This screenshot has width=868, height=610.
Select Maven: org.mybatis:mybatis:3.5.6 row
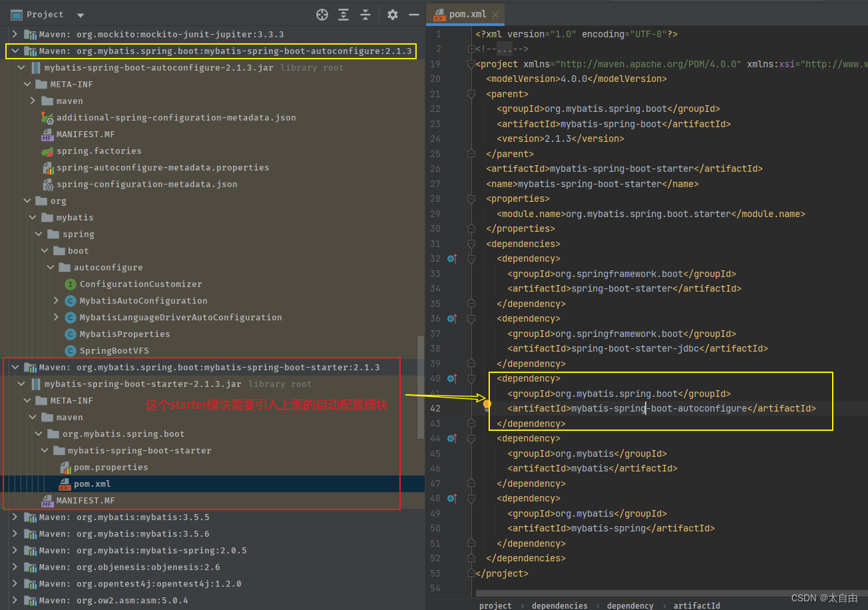[x=212, y=533]
